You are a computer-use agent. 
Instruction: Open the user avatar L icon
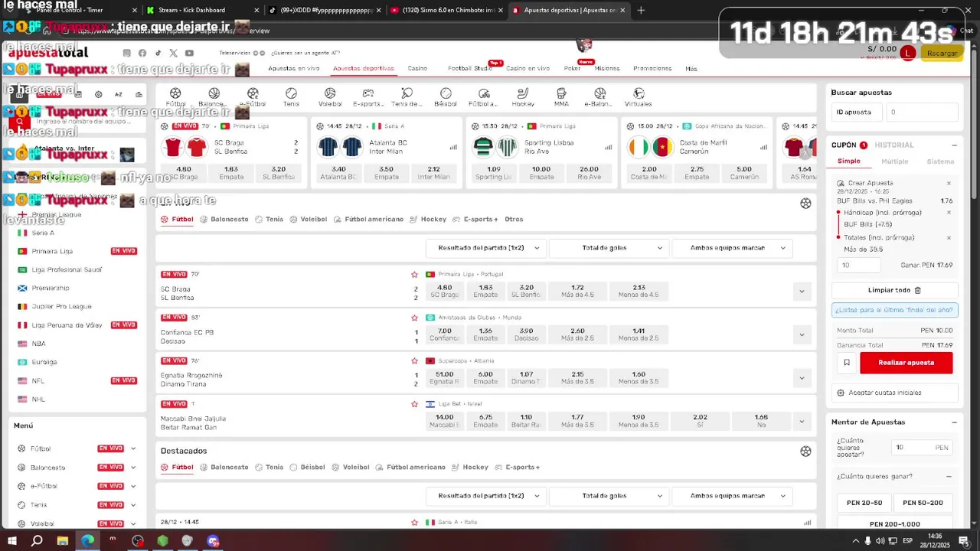pos(908,53)
